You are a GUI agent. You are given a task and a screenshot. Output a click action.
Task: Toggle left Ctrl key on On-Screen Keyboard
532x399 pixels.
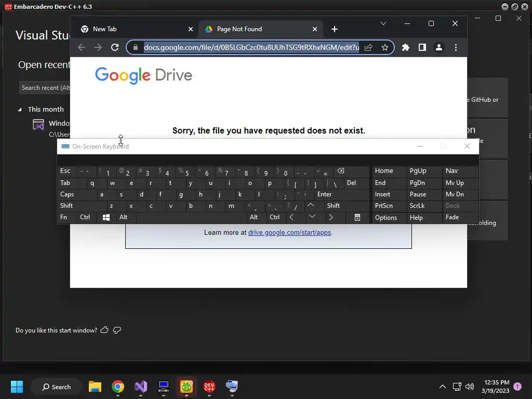point(87,217)
